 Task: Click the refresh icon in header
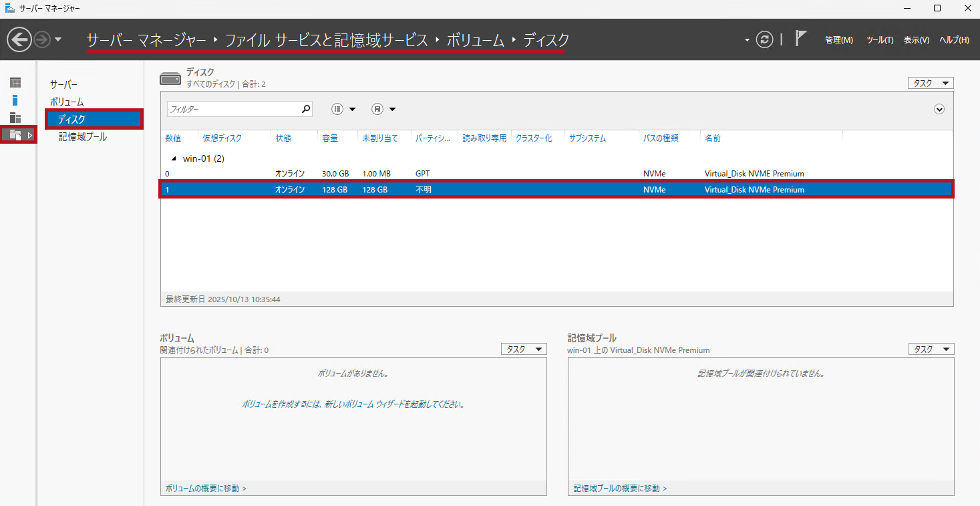tap(764, 39)
